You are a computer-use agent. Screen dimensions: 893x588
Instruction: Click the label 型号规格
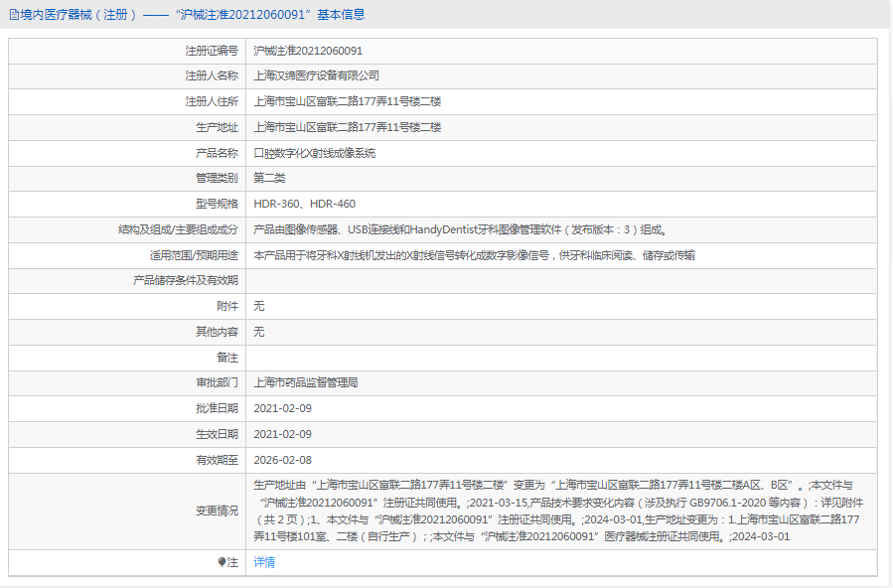point(217,204)
